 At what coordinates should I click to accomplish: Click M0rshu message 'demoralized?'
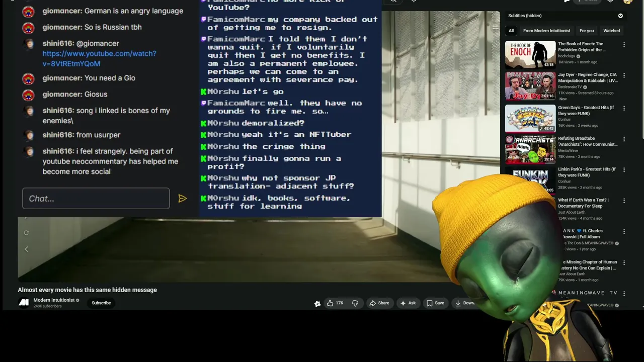273,123
